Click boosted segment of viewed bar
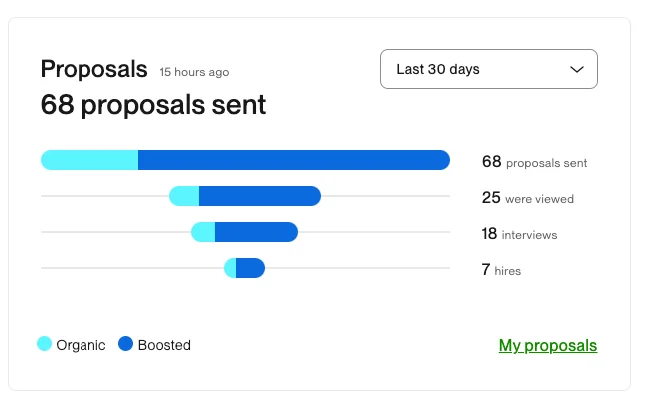Viewport: 651px width, 406px height. 259,196
